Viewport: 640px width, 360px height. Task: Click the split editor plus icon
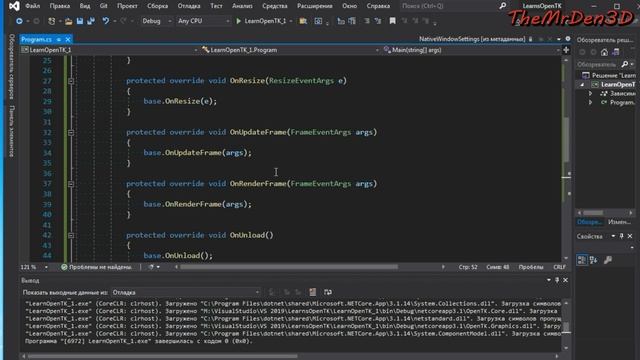[x=566, y=50]
